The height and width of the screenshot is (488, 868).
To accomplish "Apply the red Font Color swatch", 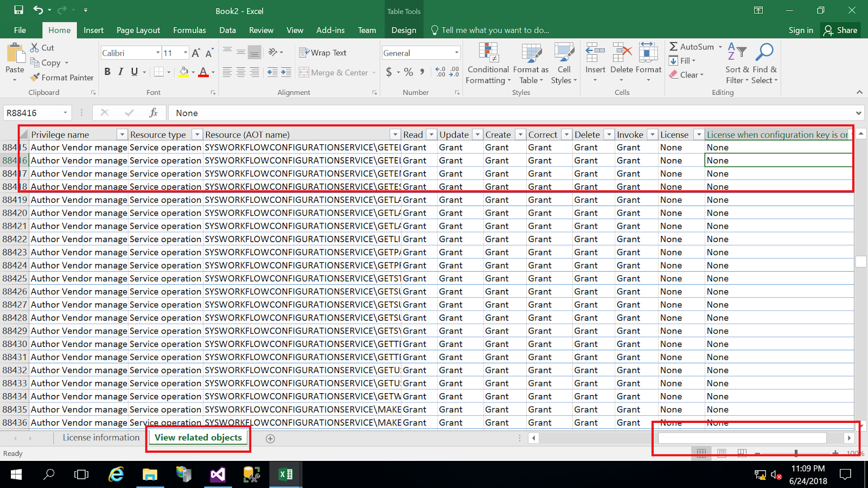I will (x=203, y=72).
